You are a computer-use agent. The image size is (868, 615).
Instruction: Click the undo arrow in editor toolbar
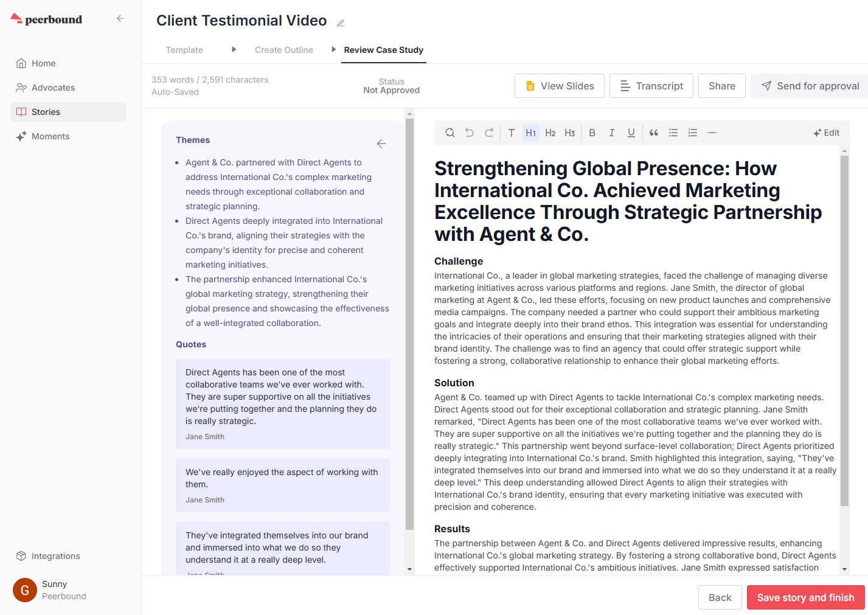coord(469,133)
